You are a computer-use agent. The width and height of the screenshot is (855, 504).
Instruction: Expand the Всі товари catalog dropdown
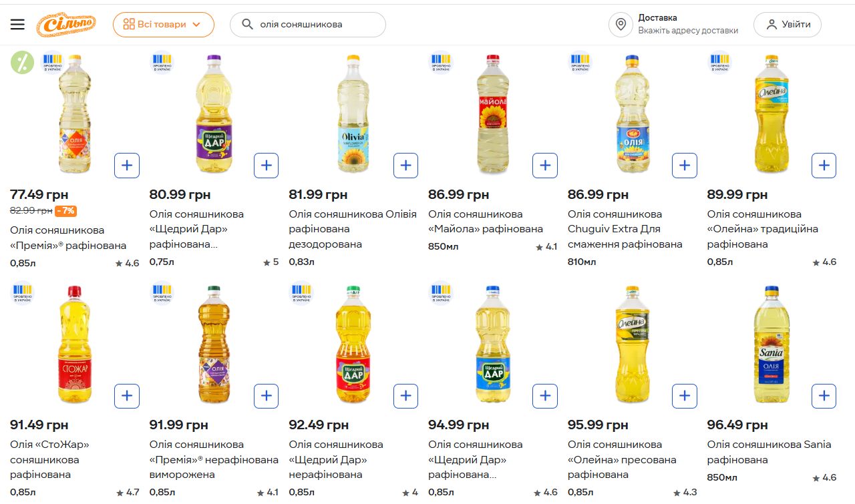click(163, 25)
